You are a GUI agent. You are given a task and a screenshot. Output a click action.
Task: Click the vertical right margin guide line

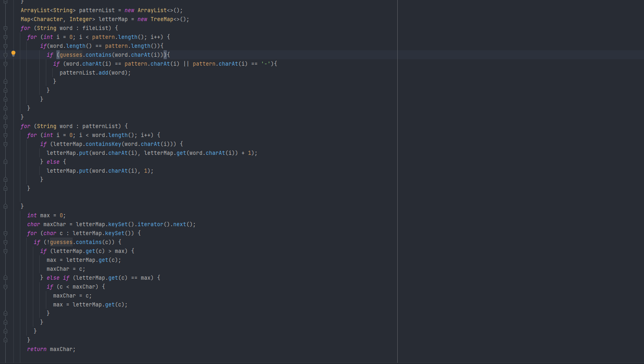397,182
